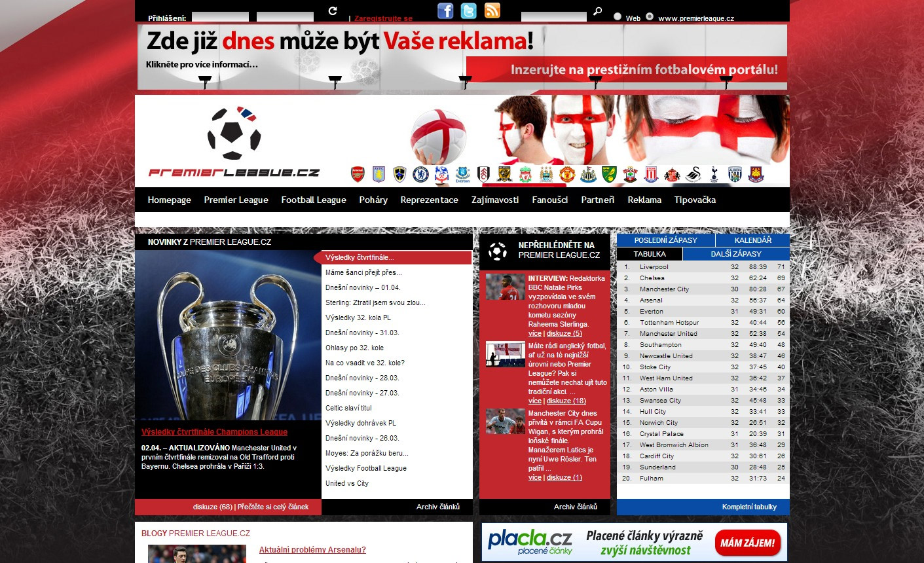Open the Aktuální problémy Arsenalu? blog link
Image resolution: width=924 pixels, height=563 pixels.
pyautogui.click(x=312, y=550)
